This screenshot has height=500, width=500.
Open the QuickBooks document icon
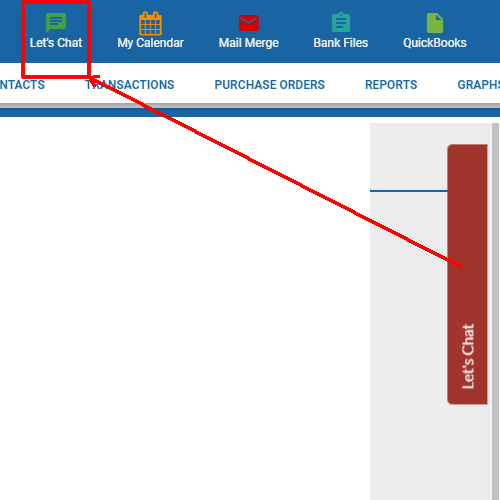tap(435, 23)
